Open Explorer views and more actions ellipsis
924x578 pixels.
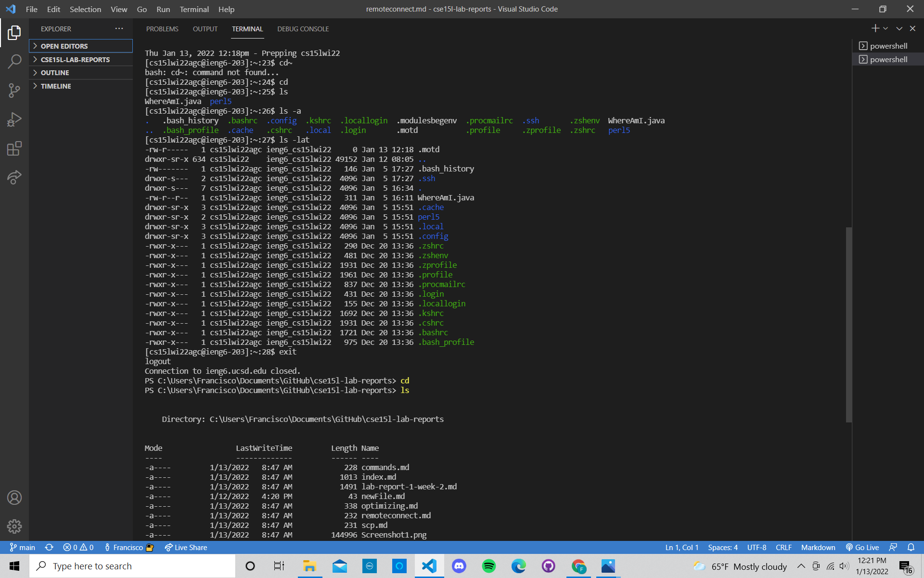point(119,29)
